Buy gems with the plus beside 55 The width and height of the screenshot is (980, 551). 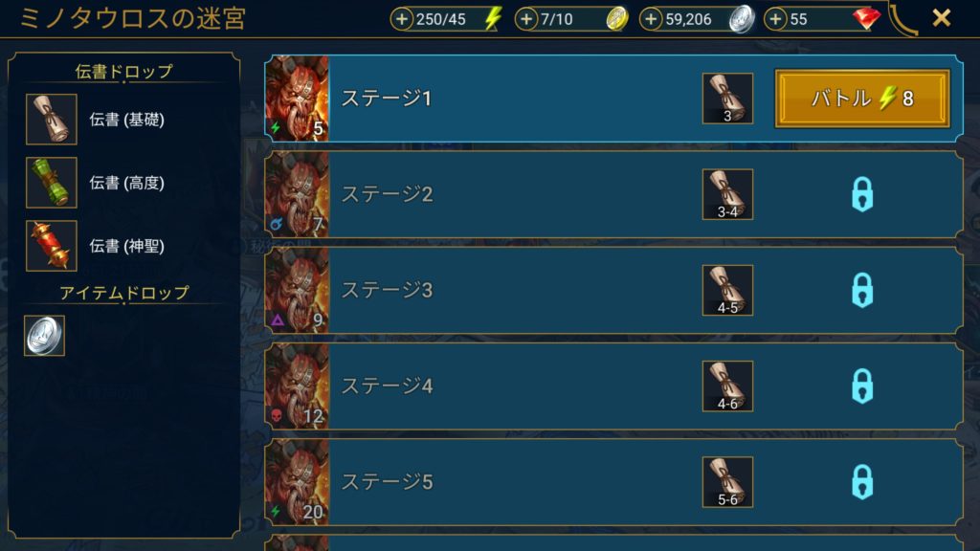[x=775, y=19]
